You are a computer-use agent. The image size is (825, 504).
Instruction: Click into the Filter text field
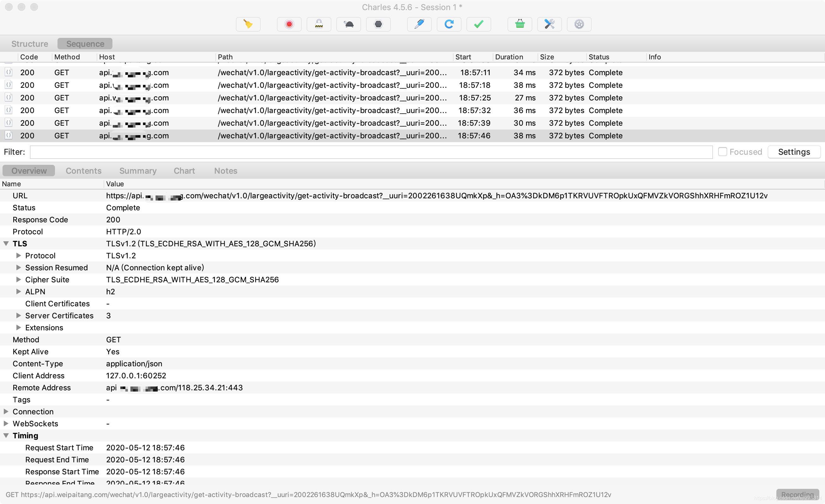371,152
